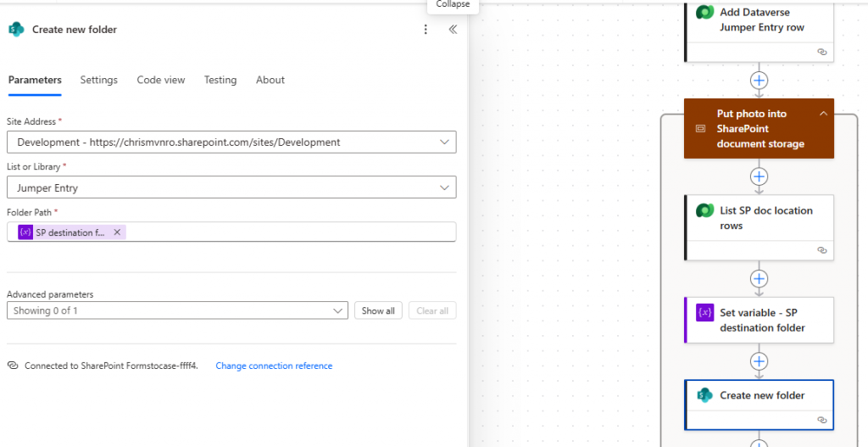
Task: Click the three-dot more options icon
Action: (426, 30)
